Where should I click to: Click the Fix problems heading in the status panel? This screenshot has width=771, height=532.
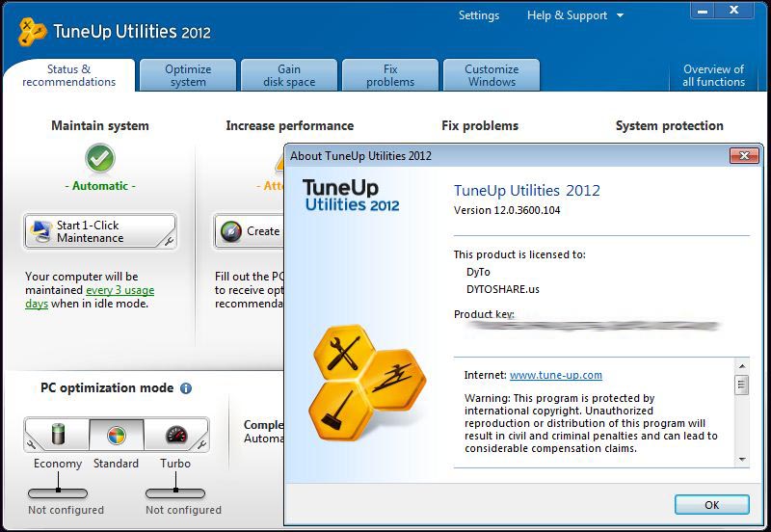click(480, 126)
